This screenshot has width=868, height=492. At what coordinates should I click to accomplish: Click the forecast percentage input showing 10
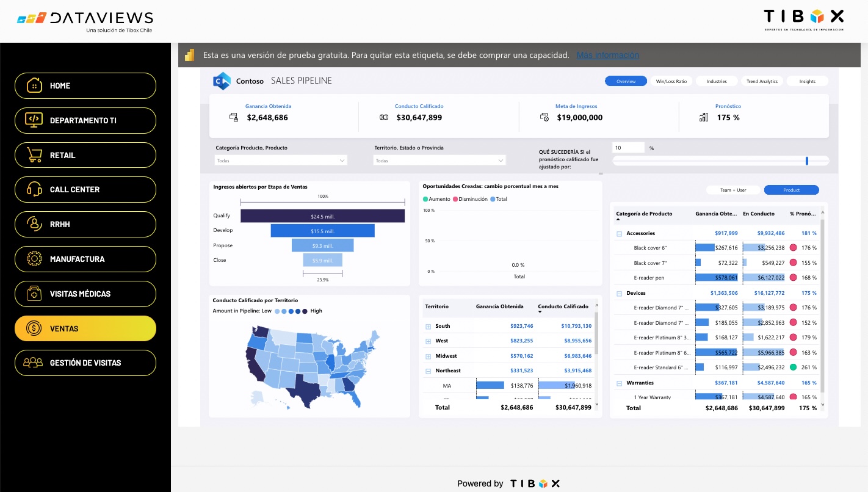tap(629, 148)
